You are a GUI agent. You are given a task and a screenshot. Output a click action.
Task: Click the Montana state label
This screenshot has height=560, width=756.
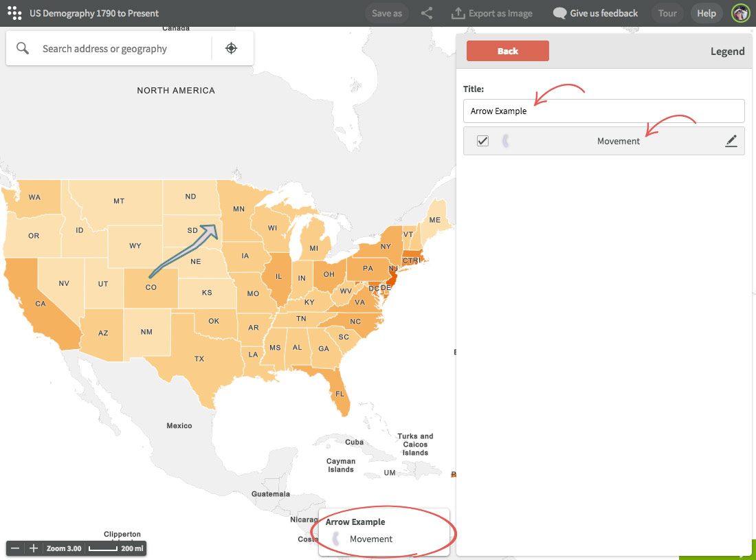coord(119,201)
